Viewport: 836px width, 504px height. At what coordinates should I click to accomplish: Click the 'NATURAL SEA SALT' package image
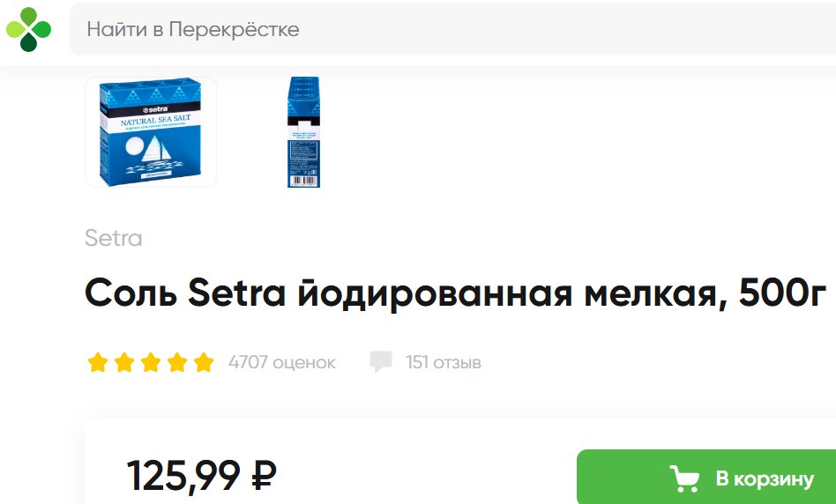click(x=151, y=132)
